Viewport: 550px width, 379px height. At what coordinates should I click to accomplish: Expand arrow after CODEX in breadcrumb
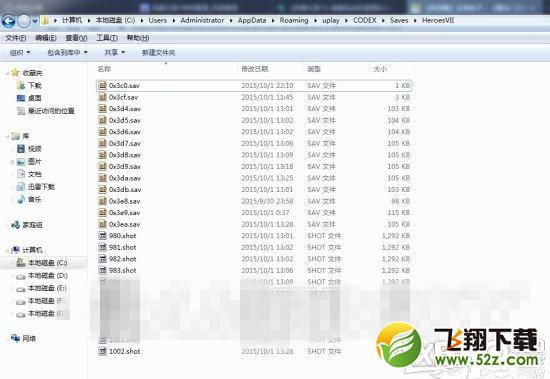[x=383, y=21]
